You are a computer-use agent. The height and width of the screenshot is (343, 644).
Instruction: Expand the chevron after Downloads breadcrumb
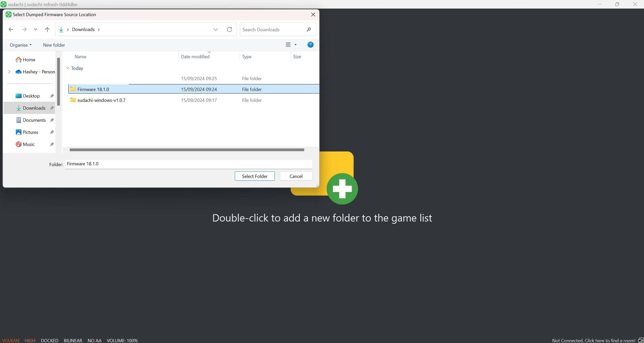[99, 29]
